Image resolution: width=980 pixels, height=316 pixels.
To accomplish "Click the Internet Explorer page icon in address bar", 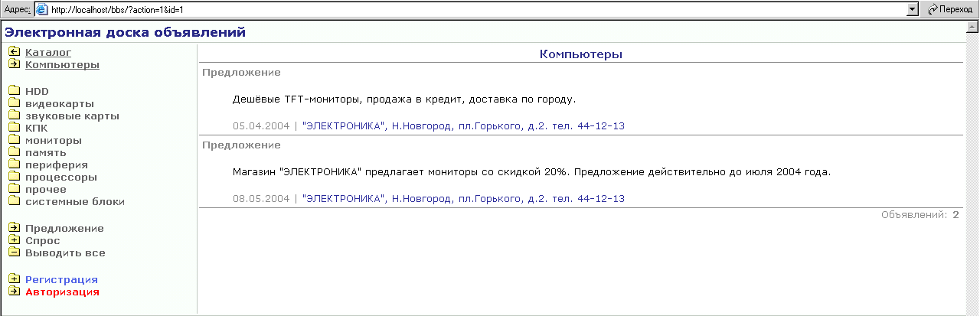I will 41,9.
